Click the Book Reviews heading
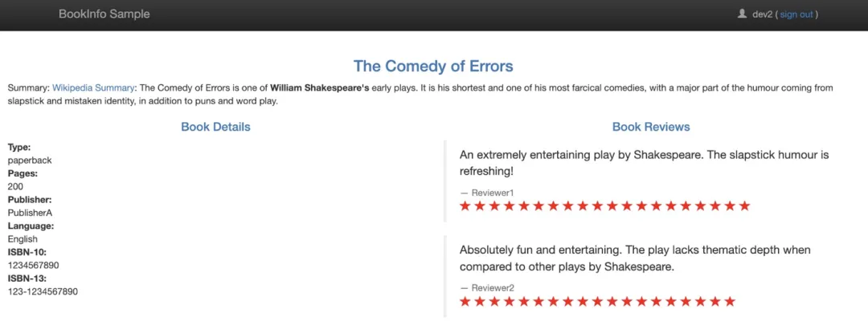868x321 pixels. click(x=651, y=127)
